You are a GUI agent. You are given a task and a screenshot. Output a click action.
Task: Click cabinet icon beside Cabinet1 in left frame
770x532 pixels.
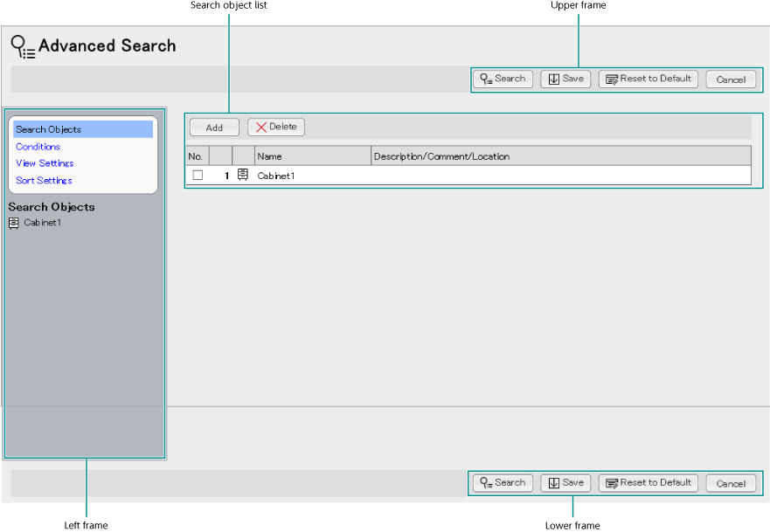click(x=14, y=224)
